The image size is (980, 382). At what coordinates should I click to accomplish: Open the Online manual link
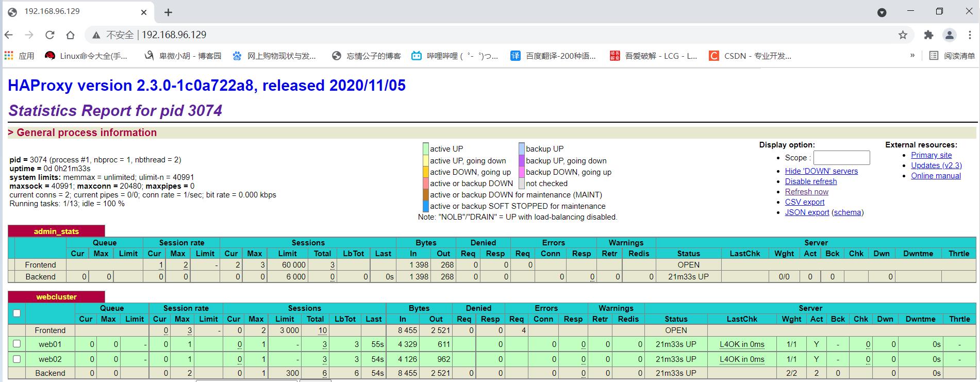pyautogui.click(x=936, y=176)
